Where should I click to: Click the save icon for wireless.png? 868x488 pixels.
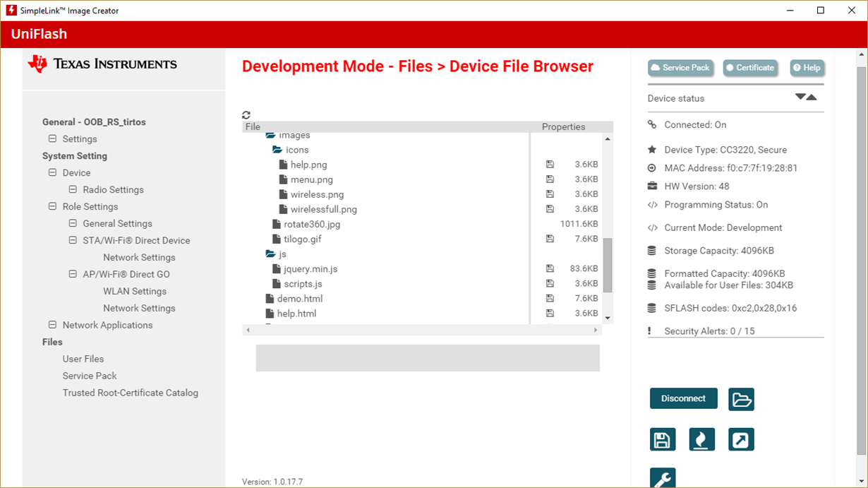tap(550, 194)
